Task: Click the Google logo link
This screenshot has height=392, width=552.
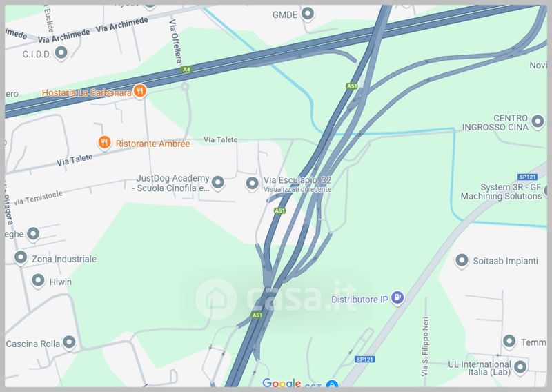Action: click(x=282, y=383)
